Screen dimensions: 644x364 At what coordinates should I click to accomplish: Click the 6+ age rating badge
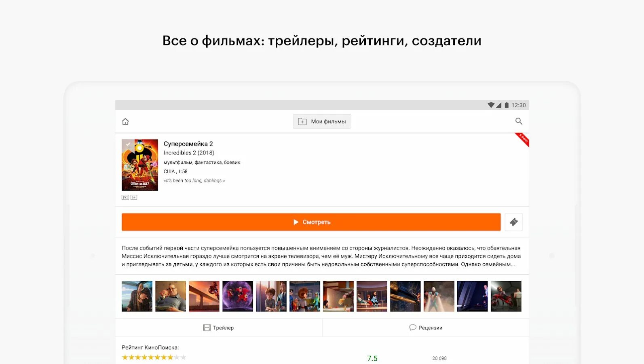point(134,197)
